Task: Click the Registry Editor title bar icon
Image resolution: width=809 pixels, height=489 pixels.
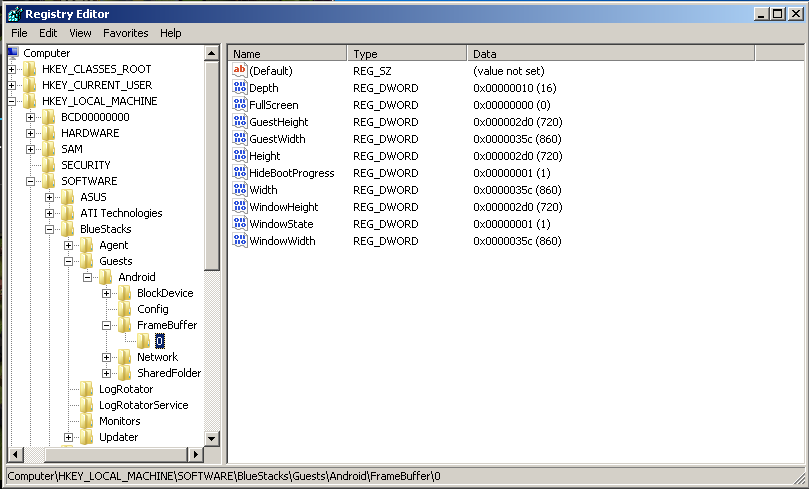Action: tap(14, 13)
